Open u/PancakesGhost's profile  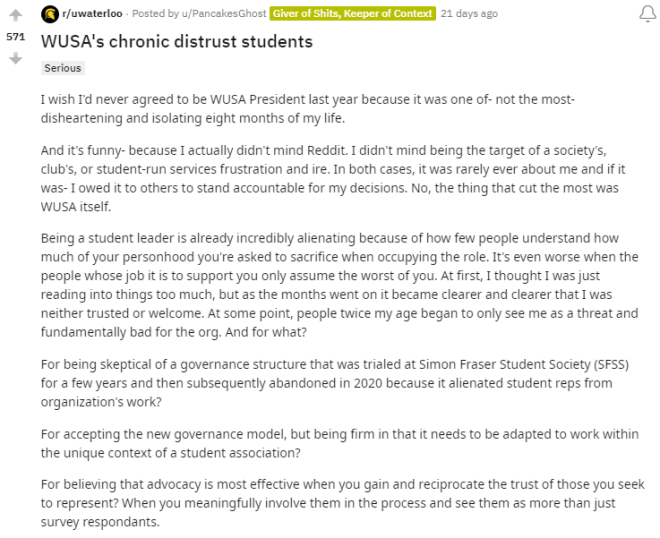click(224, 13)
